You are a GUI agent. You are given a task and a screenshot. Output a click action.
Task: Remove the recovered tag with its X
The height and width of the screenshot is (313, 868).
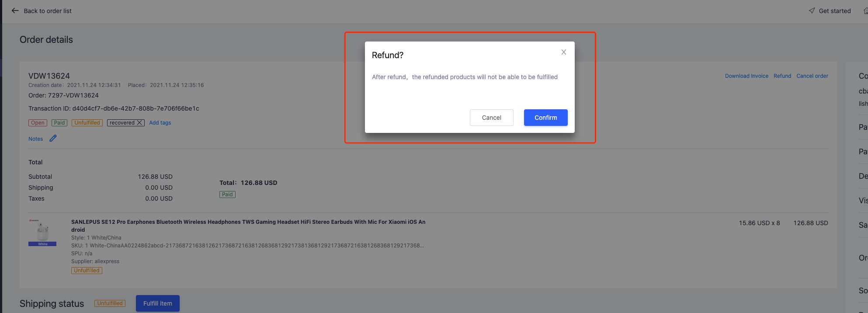coord(140,123)
